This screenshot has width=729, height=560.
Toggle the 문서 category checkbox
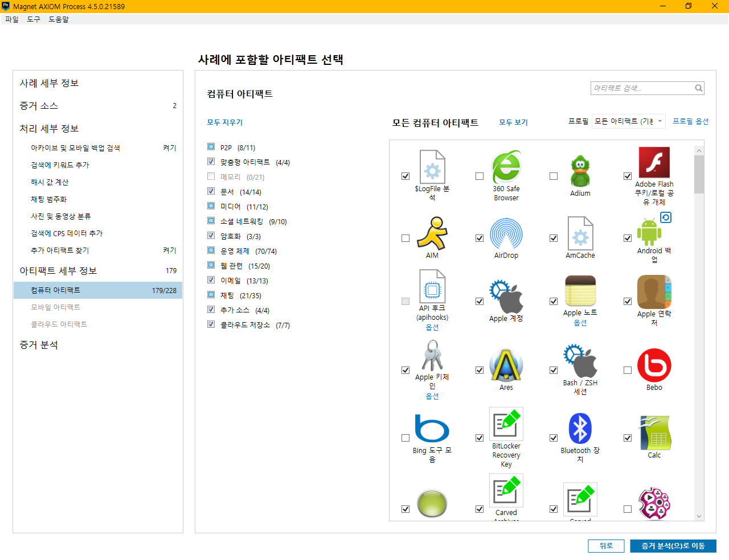coord(211,191)
